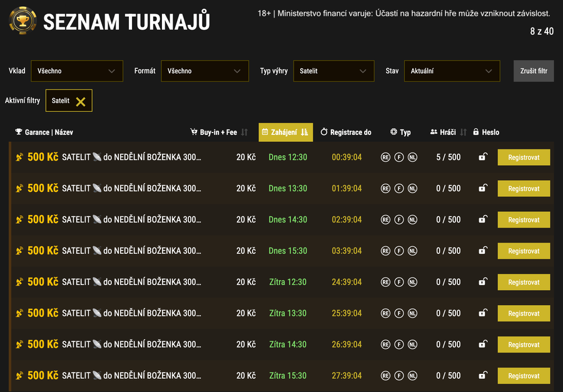Click the unlocked padlock in Dnes 15:30 row
Screen dimensions: 563x392
(482, 251)
